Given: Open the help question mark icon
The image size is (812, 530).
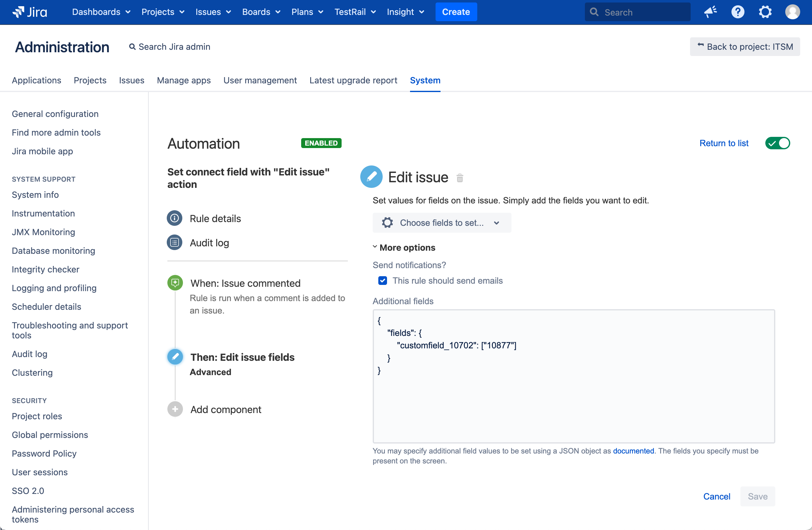Looking at the screenshot, I should click(738, 12).
